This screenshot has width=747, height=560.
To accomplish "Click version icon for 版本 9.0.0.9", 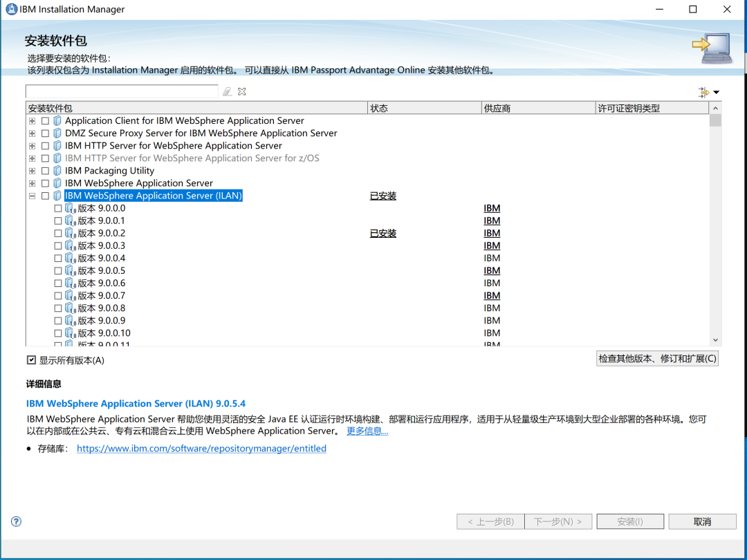I will click(x=71, y=321).
